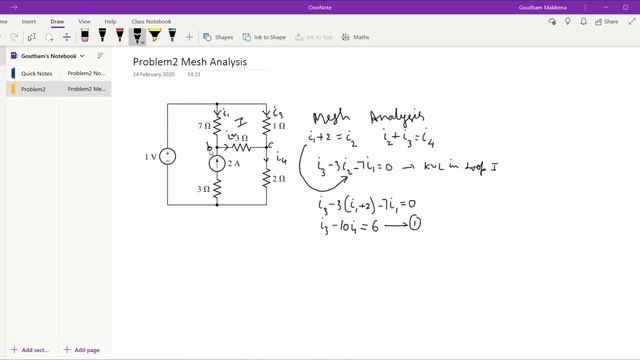Open notifications bell
The height and width of the screenshot is (360, 640).
584,22
